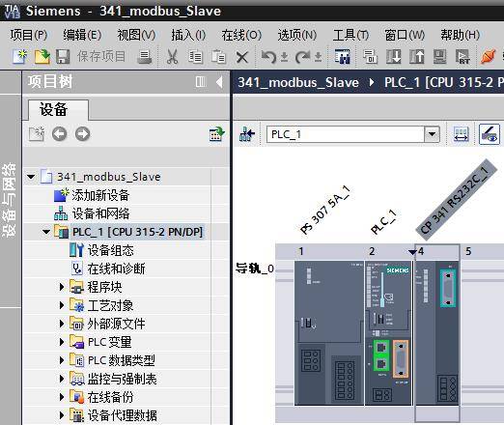Open the 帮助(H) menu
The height and width of the screenshot is (425, 504).
pos(460,35)
